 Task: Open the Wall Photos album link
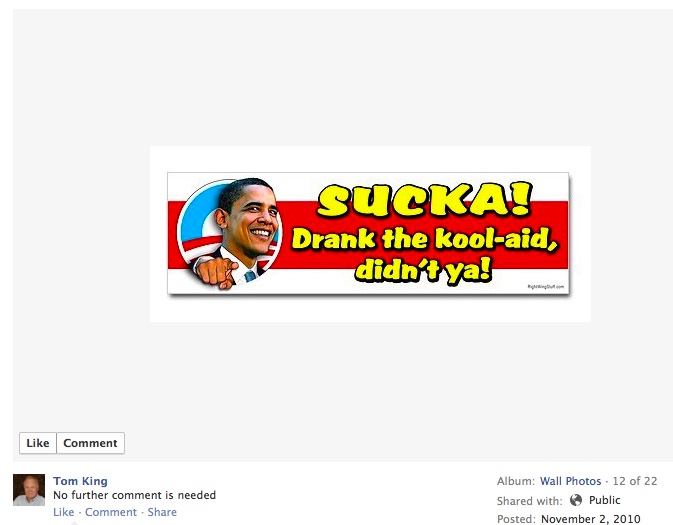click(x=570, y=481)
